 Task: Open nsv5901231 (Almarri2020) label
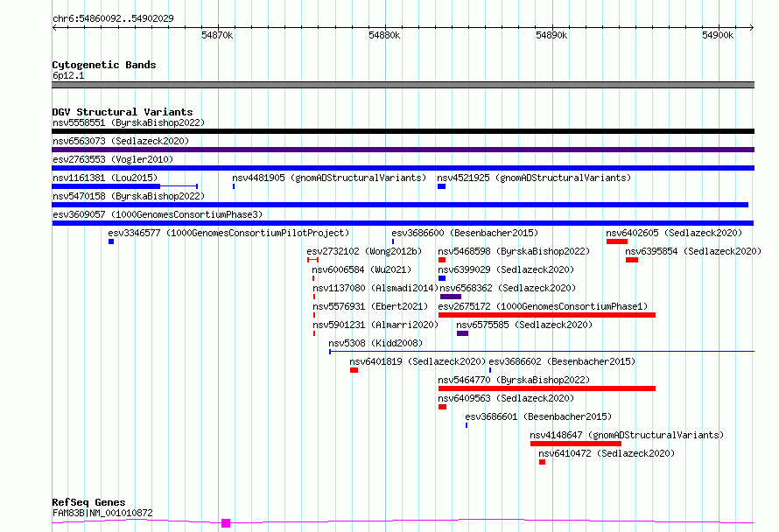point(375,325)
